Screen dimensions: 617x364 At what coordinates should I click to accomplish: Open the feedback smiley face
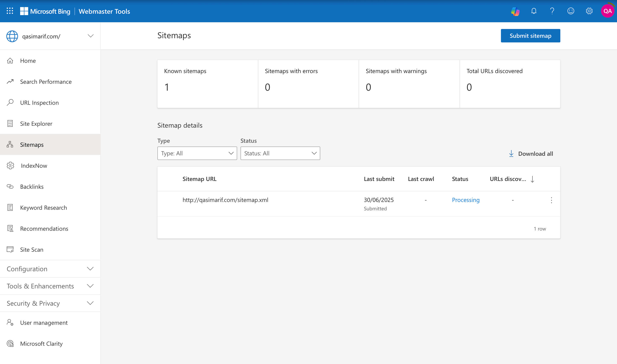(571, 11)
